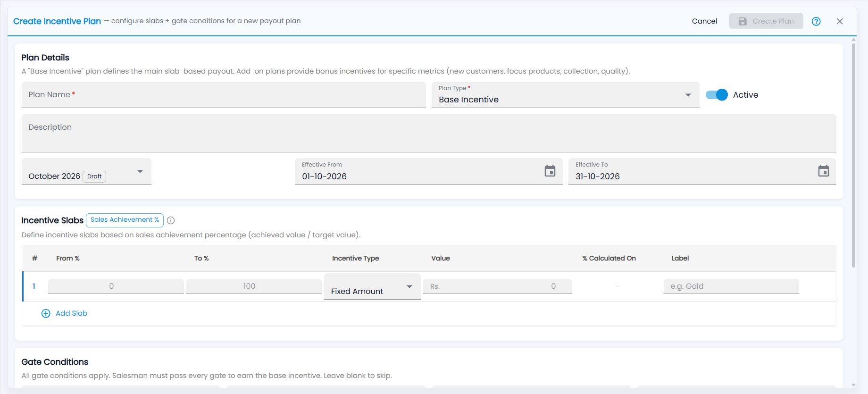Click the % Calculated On column header
868x394 pixels.
pyautogui.click(x=609, y=258)
